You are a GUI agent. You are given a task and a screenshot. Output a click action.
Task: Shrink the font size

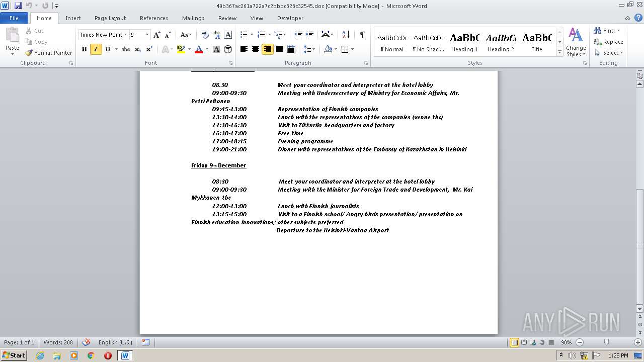click(168, 35)
